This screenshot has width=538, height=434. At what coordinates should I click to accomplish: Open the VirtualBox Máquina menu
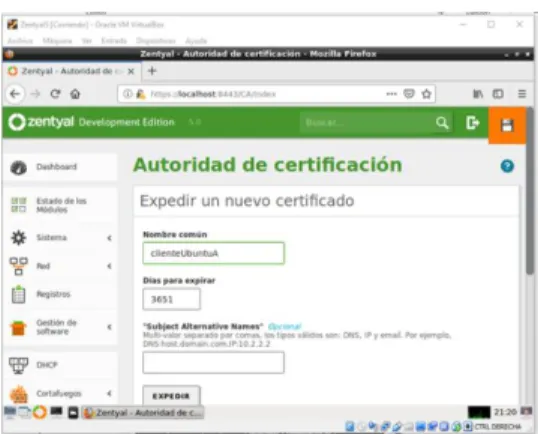point(57,41)
